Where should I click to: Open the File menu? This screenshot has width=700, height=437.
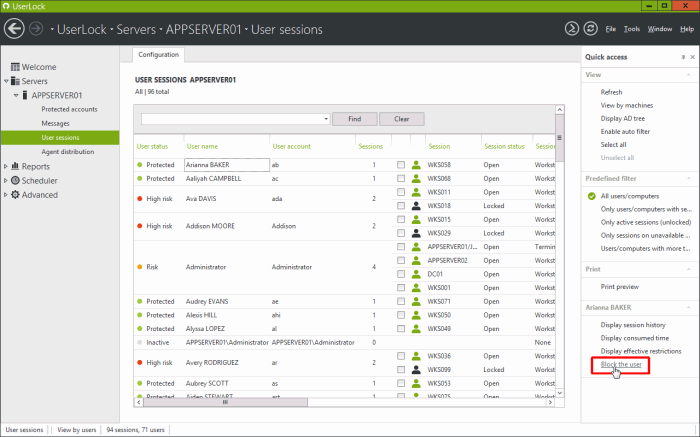point(611,29)
